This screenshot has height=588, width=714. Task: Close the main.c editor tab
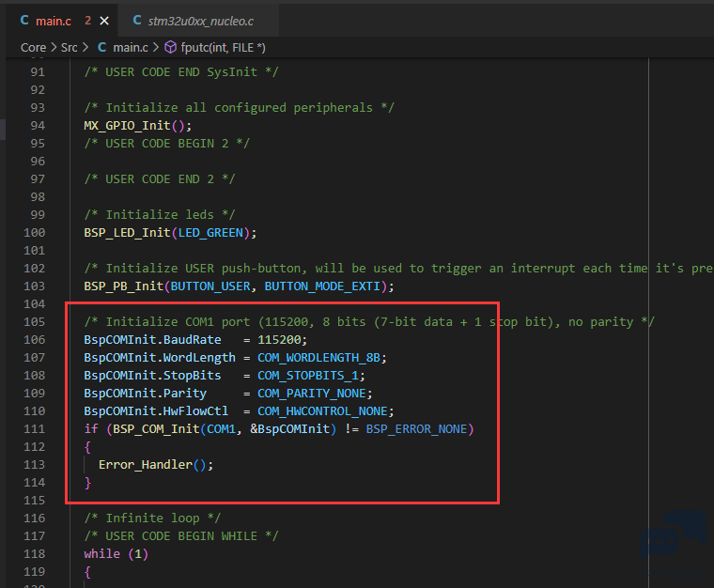point(104,21)
